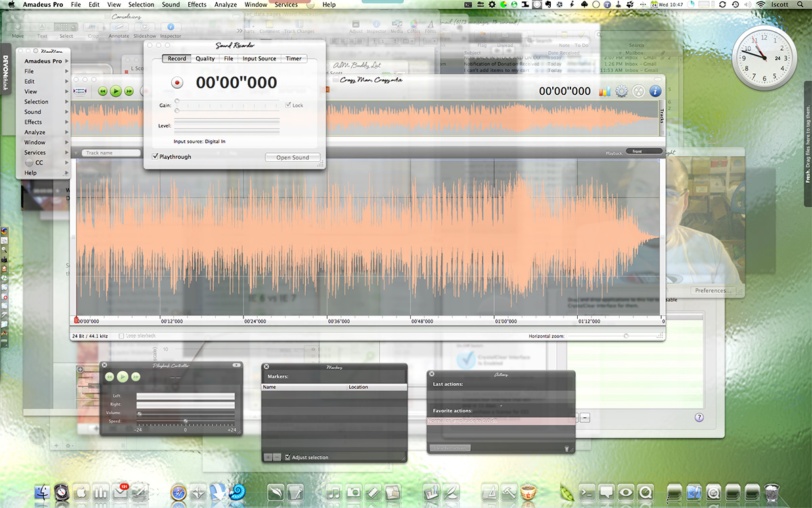The height and width of the screenshot is (508, 812).
Task: Select Normalize amplitude to 0.0 dB action
Action: (x=501, y=421)
